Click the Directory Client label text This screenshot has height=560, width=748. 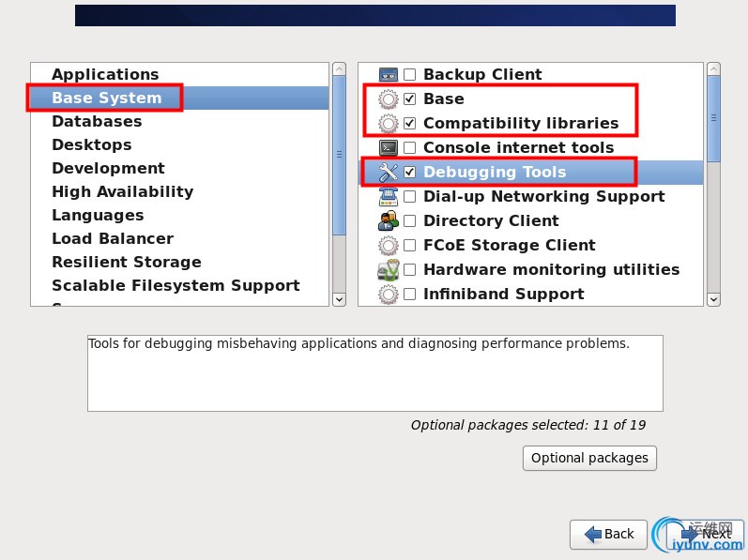tap(491, 220)
